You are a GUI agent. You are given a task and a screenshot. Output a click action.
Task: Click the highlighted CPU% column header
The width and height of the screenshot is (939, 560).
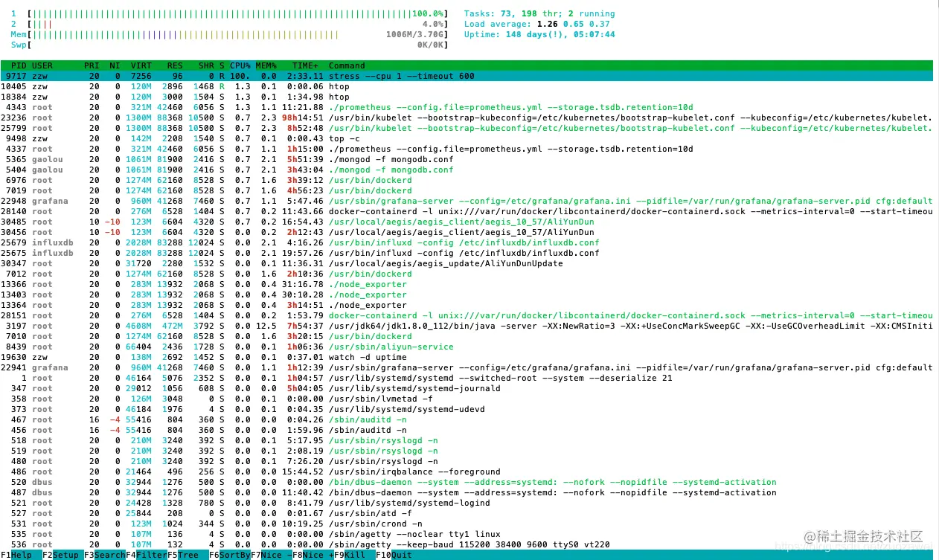click(240, 65)
